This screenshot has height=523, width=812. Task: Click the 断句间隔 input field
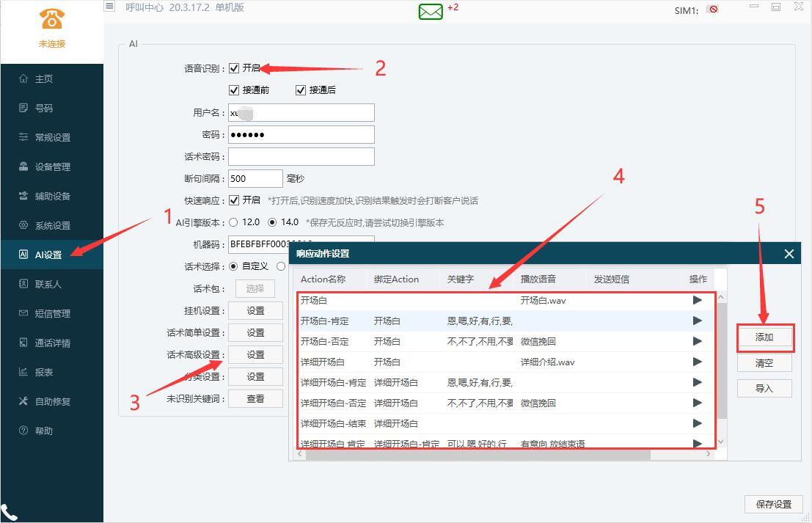[255, 179]
